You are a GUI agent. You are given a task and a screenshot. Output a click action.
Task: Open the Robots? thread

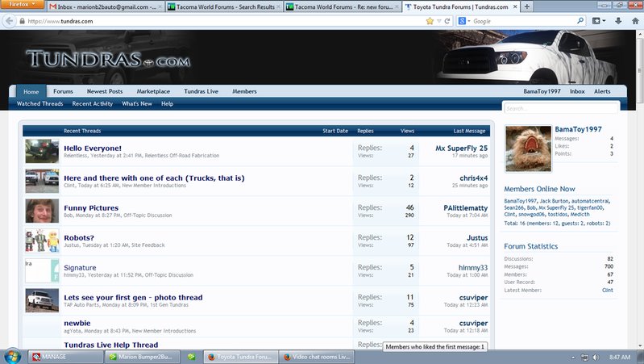point(79,238)
